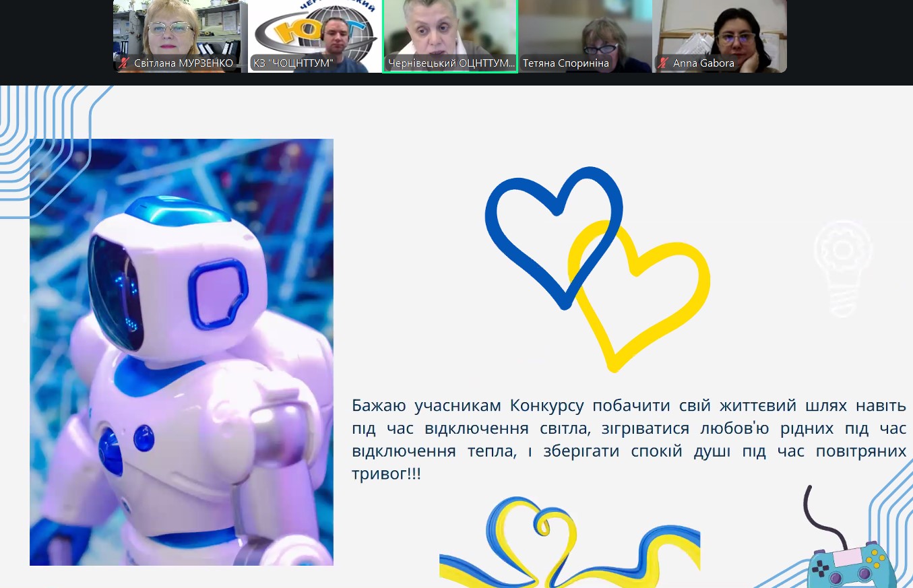This screenshot has height=588, width=913.
Task: Select the active speaker Чернівецький ОЦНТТУМ video
Action: coord(449,30)
